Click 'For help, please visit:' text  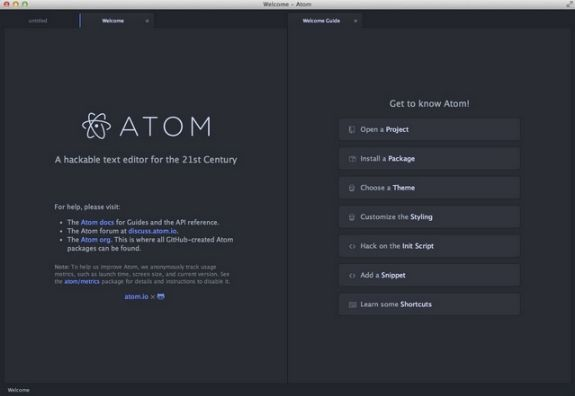(x=87, y=207)
